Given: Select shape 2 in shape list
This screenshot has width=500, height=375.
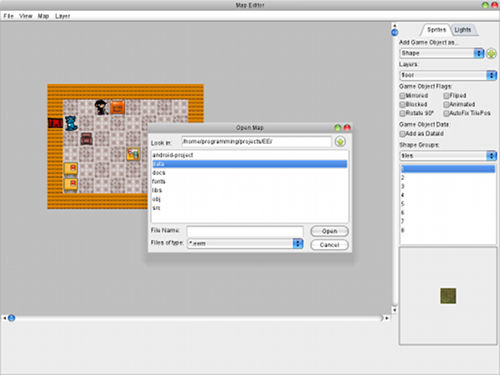Looking at the screenshot, I should (x=448, y=177).
